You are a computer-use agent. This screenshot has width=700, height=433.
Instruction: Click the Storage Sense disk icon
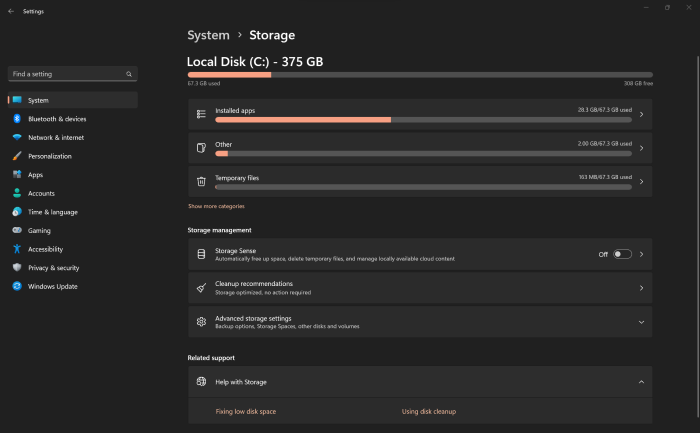(201, 254)
